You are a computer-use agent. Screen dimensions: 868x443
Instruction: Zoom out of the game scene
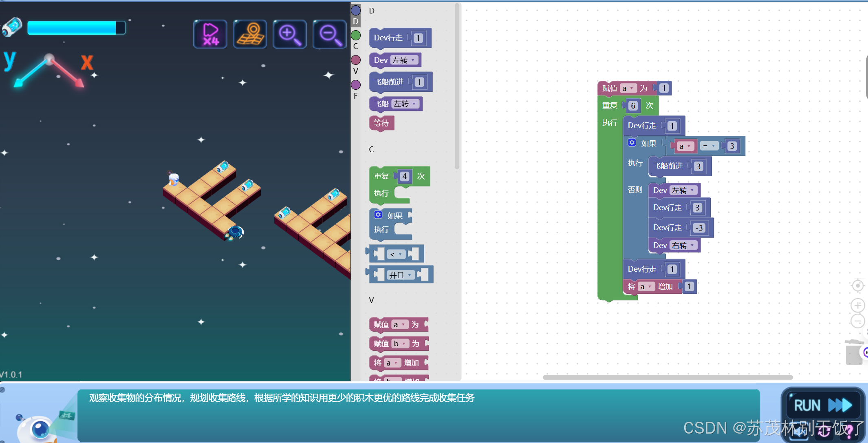click(329, 34)
